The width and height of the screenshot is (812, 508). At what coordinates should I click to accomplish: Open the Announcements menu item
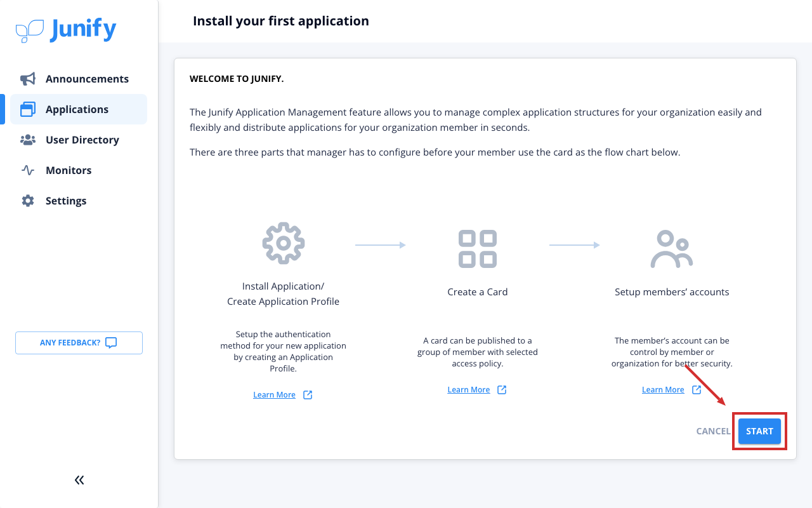(x=79, y=79)
